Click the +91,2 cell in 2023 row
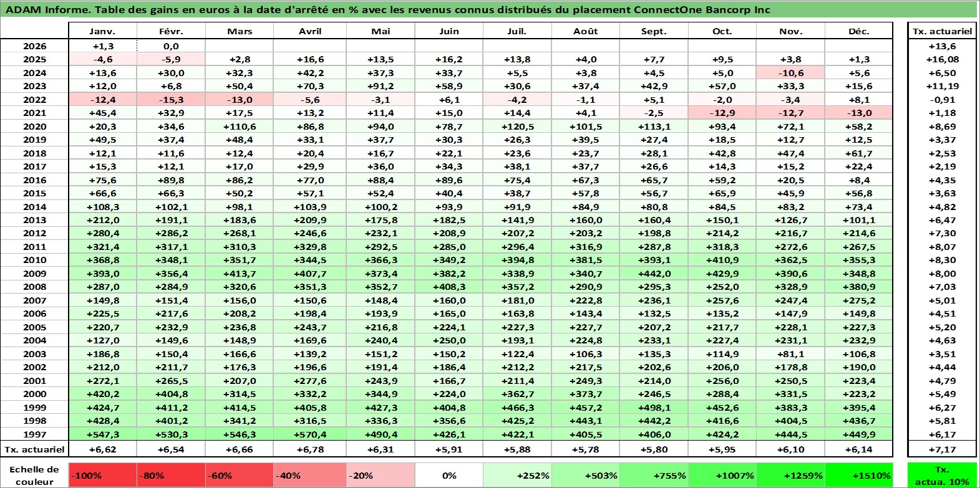 381,86
